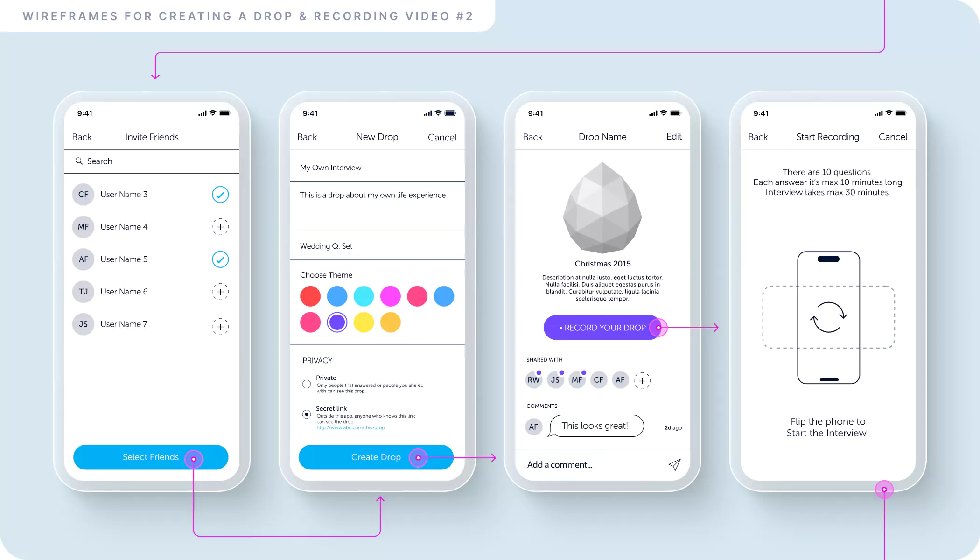Click the Select Friends button
The width and height of the screenshot is (980, 560).
[151, 457]
